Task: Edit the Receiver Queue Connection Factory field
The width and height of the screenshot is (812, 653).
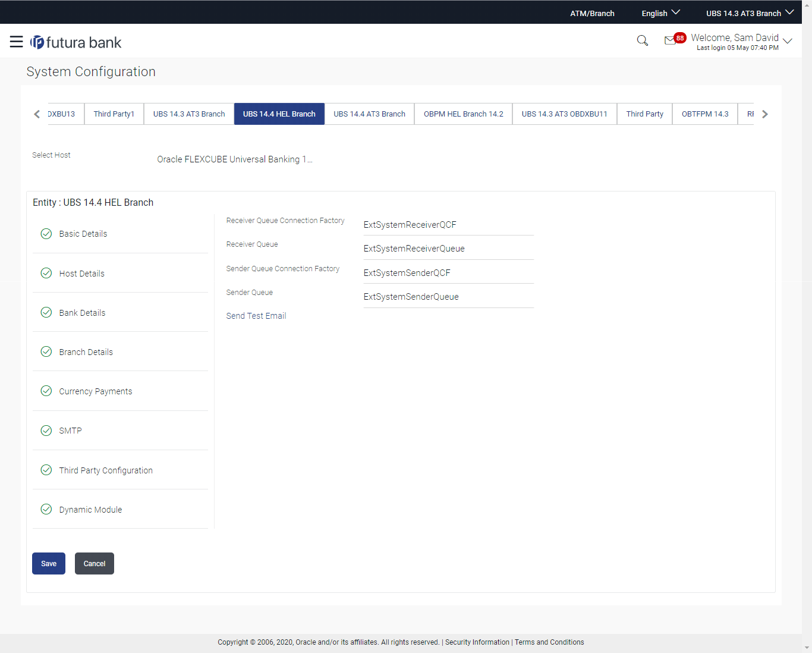Action: click(449, 225)
